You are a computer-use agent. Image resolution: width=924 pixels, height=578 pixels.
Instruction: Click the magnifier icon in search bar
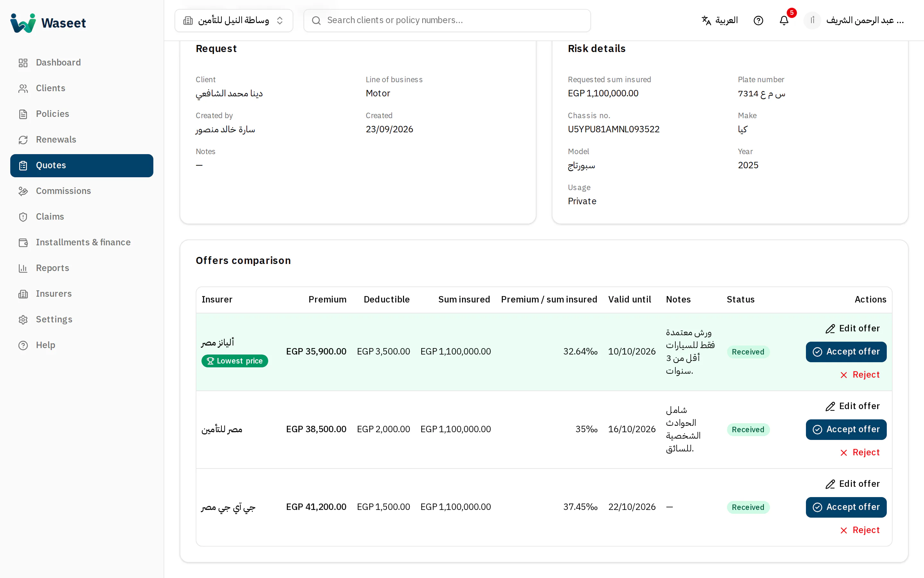(x=316, y=20)
